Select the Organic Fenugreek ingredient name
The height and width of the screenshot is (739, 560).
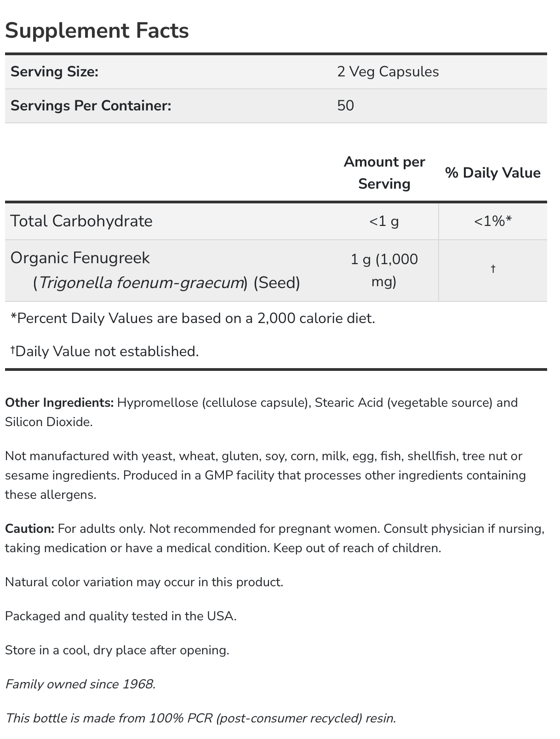click(x=80, y=258)
